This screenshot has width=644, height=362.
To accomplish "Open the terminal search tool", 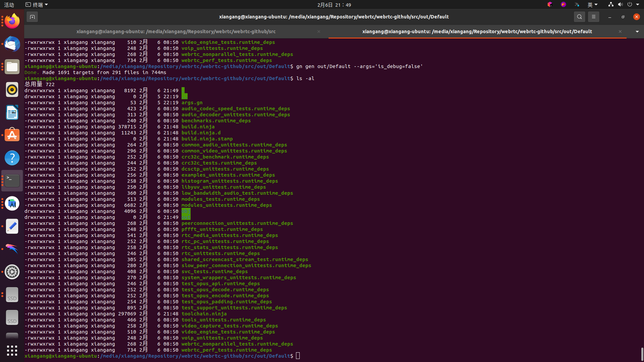I will [x=579, y=17].
